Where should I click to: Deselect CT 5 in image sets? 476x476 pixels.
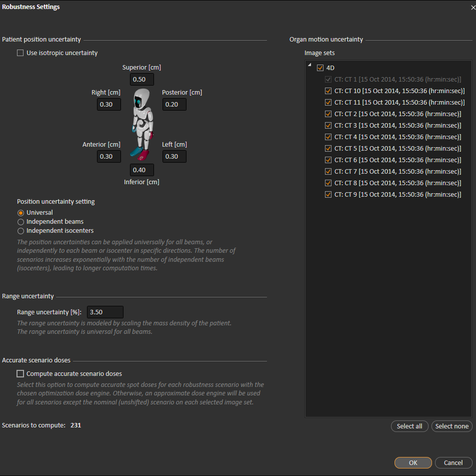pyautogui.click(x=328, y=149)
